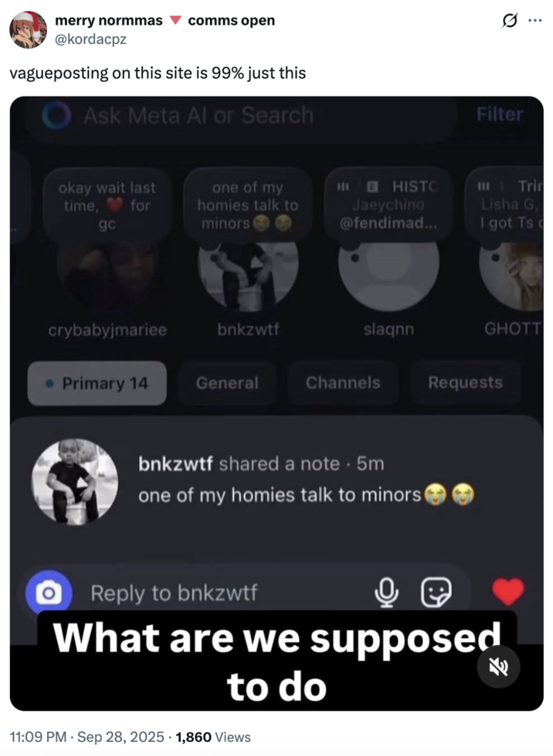The height and width of the screenshot is (756, 553).
Task: Switch to the General tab
Action: [227, 383]
